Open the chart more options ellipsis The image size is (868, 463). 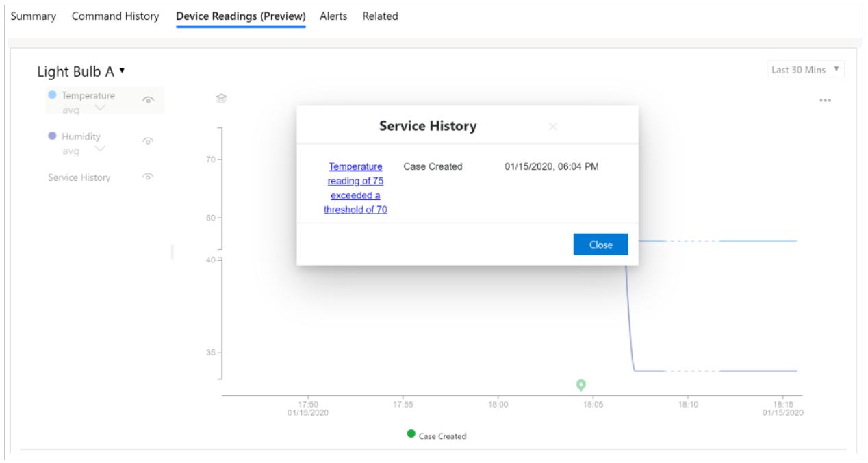tap(825, 100)
